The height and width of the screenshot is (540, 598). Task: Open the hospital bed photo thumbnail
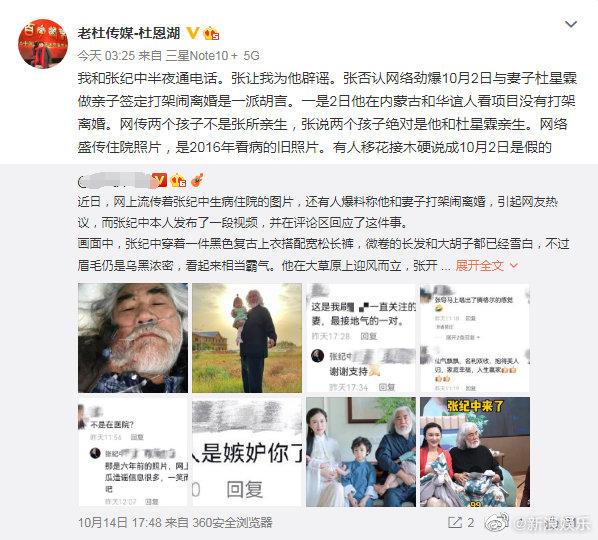point(133,338)
